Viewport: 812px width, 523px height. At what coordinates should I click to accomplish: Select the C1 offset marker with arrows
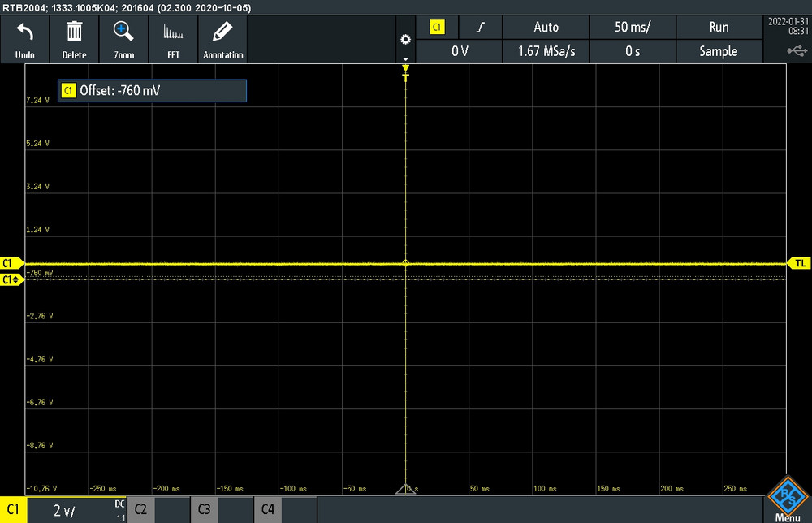11,279
